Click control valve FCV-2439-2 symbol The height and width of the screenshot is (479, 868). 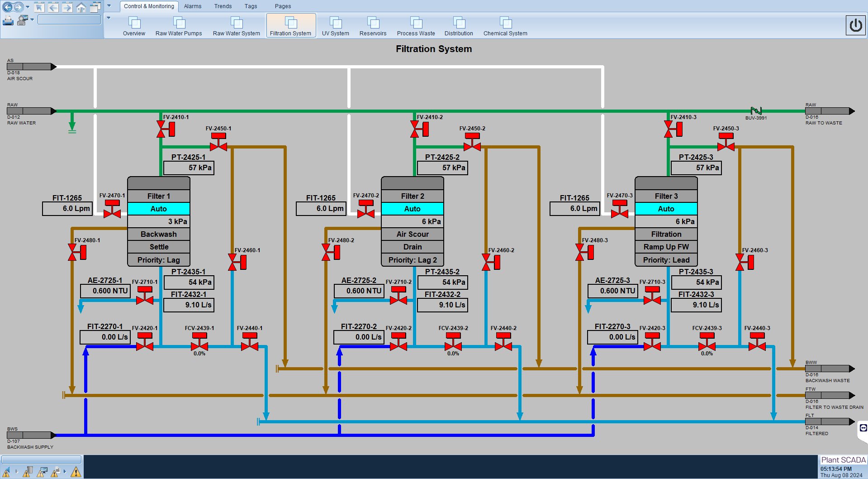[453, 342]
